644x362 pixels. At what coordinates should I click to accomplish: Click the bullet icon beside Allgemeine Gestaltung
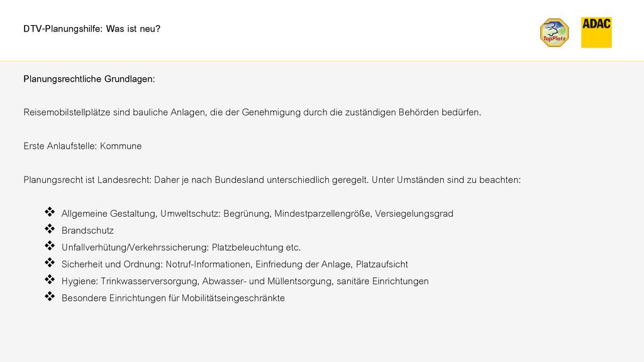click(50, 212)
